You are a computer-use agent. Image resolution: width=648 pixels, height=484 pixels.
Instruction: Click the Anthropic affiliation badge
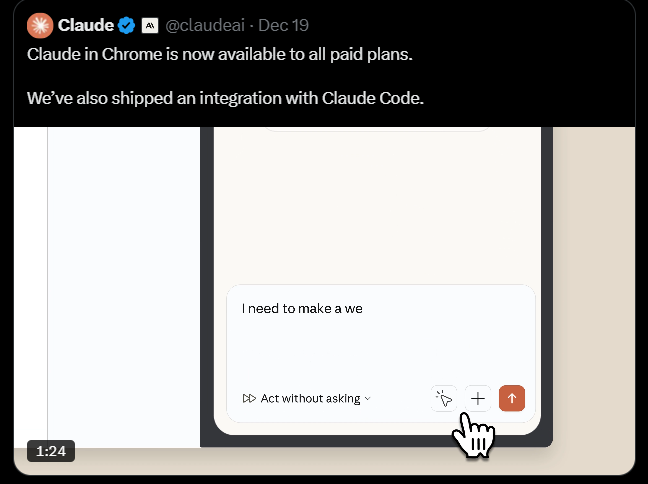(150, 25)
